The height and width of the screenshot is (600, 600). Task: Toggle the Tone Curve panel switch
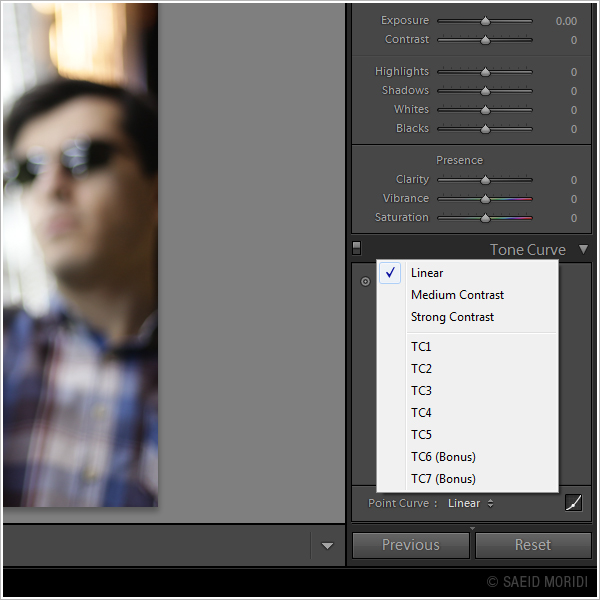coord(357,249)
